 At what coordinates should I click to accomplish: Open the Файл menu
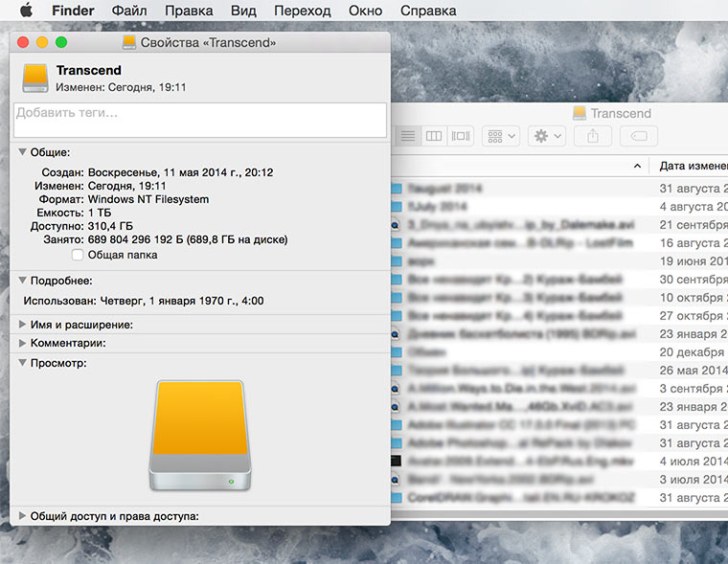click(x=129, y=11)
